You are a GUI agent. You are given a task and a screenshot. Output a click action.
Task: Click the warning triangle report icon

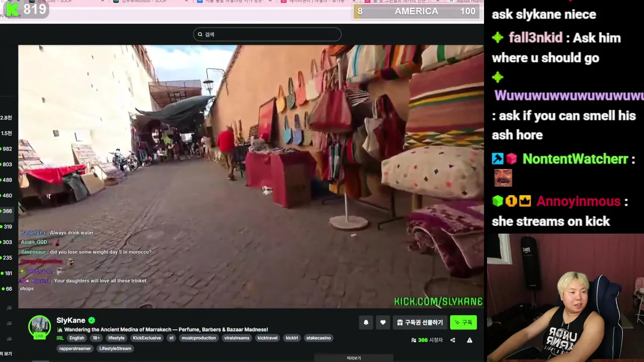tap(469, 340)
